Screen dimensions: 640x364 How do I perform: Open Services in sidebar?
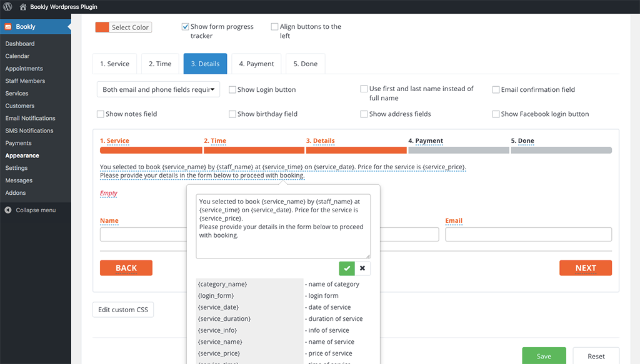coord(17,94)
